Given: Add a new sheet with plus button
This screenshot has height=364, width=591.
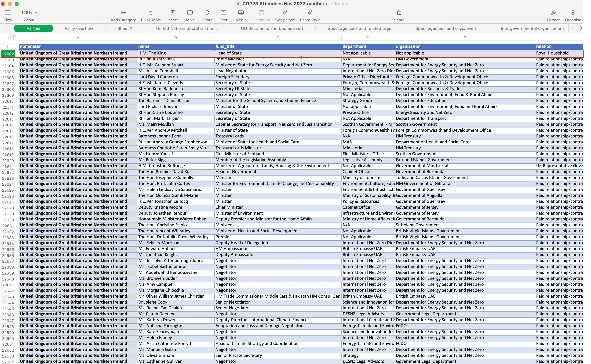Looking at the screenshot, I should (6, 28).
